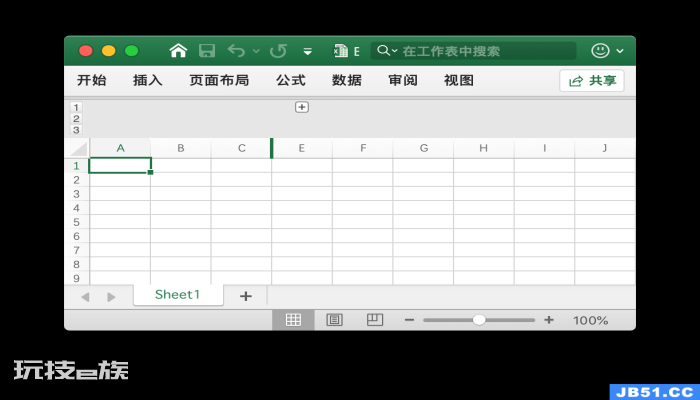700x400 pixels.
Task: Show outline level 1
Action: pos(76,107)
